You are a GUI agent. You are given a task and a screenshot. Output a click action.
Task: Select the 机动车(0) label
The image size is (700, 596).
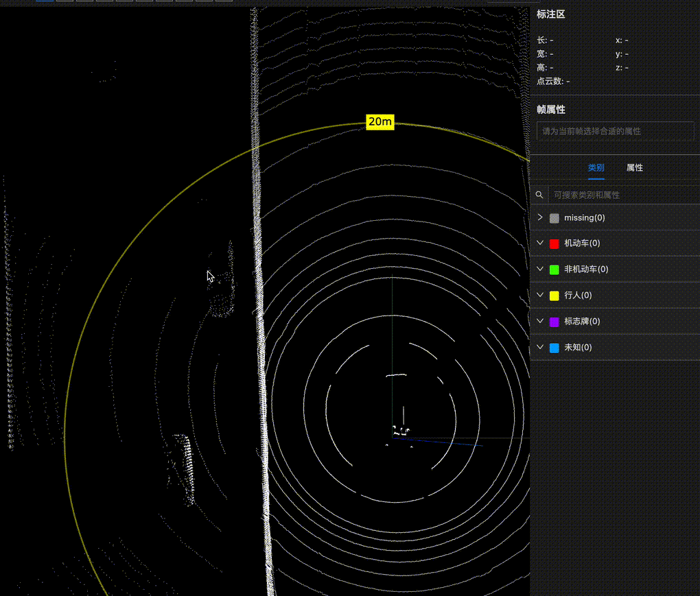tap(582, 243)
